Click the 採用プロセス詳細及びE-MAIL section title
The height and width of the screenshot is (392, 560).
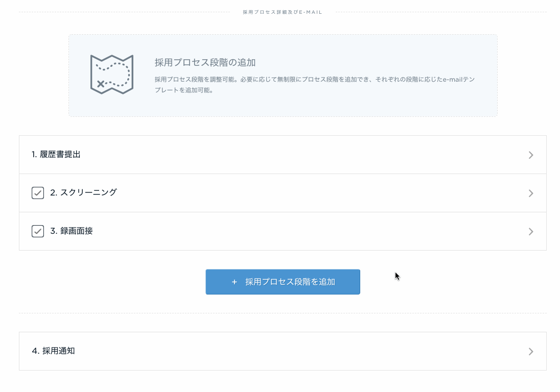(283, 12)
